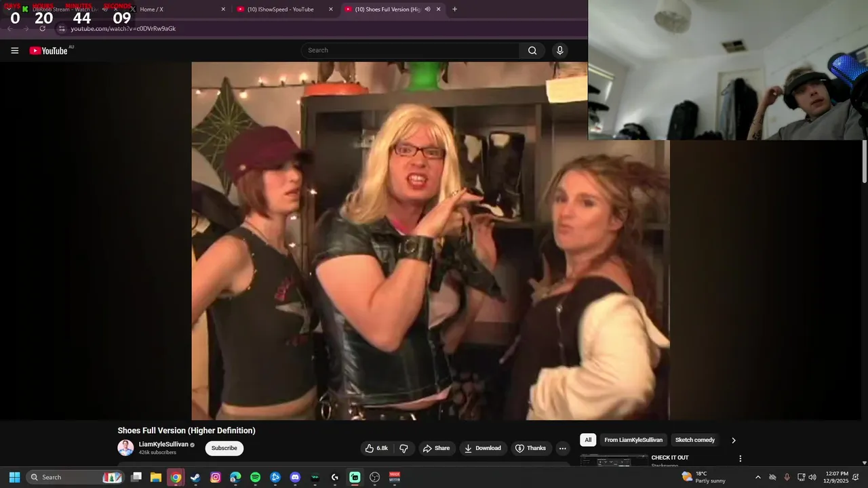Open LiamKyleSullivan channel name link

tap(163, 445)
